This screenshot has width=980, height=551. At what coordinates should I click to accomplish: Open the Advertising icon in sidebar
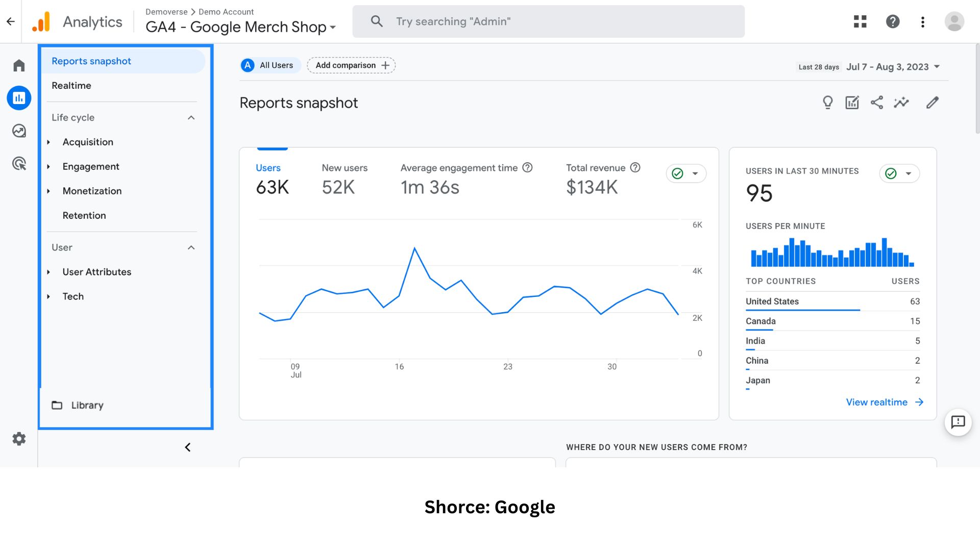coord(19,164)
